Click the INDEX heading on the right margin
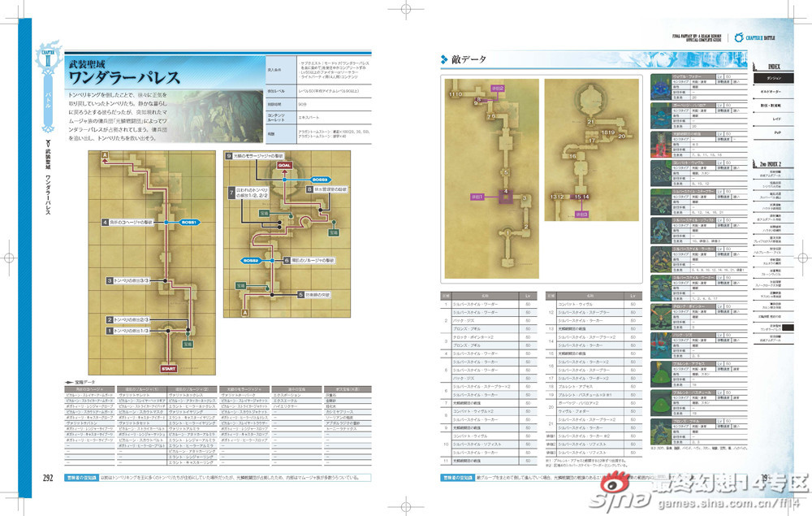This screenshot has height=516, width=812. 774,67
